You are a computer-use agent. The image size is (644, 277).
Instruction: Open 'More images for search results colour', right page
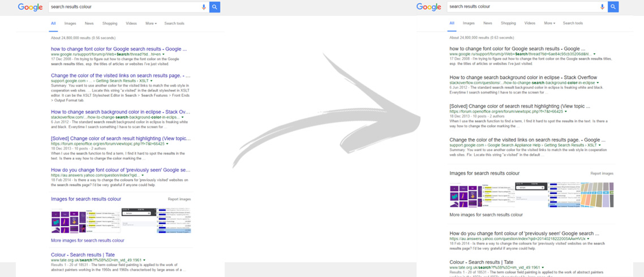point(486,215)
